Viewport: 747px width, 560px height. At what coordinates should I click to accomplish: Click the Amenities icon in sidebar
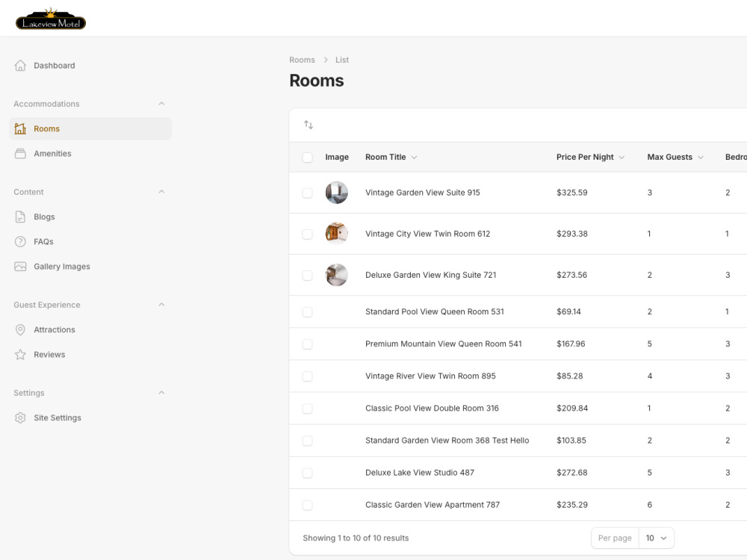(20, 153)
